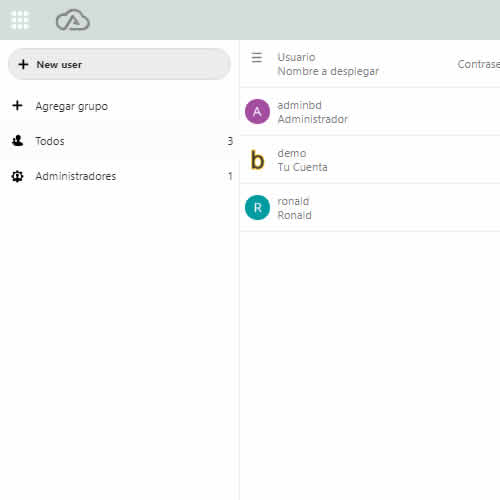
Task: Click the teal R avatar of ronald
Action: [x=257, y=207]
